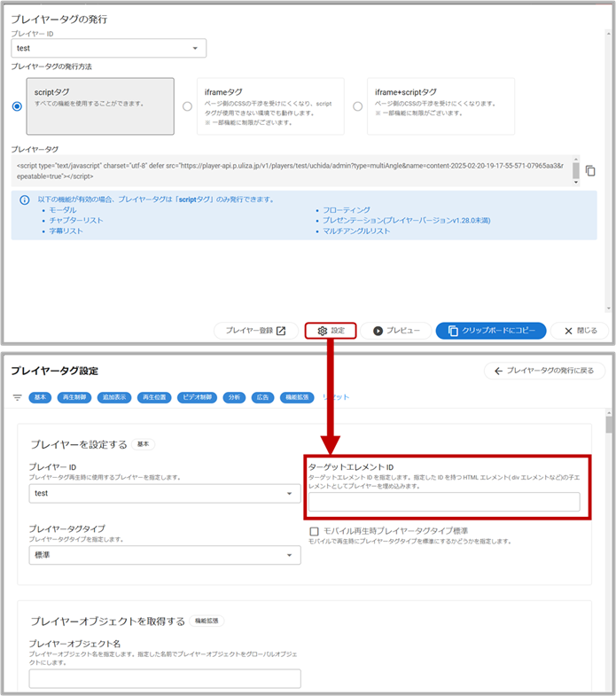Click the 閉じる button
This screenshot has width=616, height=696.
tap(580, 331)
